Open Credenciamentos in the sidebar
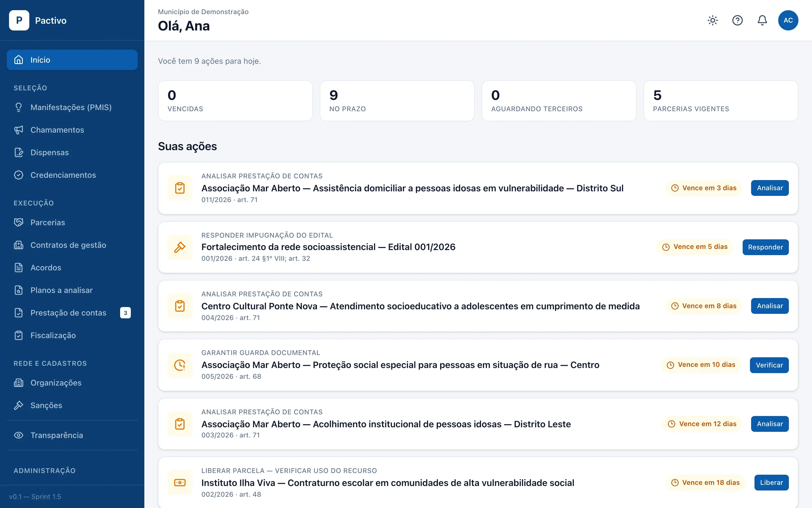Image resolution: width=812 pixels, height=508 pixels. [x=72, y=175]
